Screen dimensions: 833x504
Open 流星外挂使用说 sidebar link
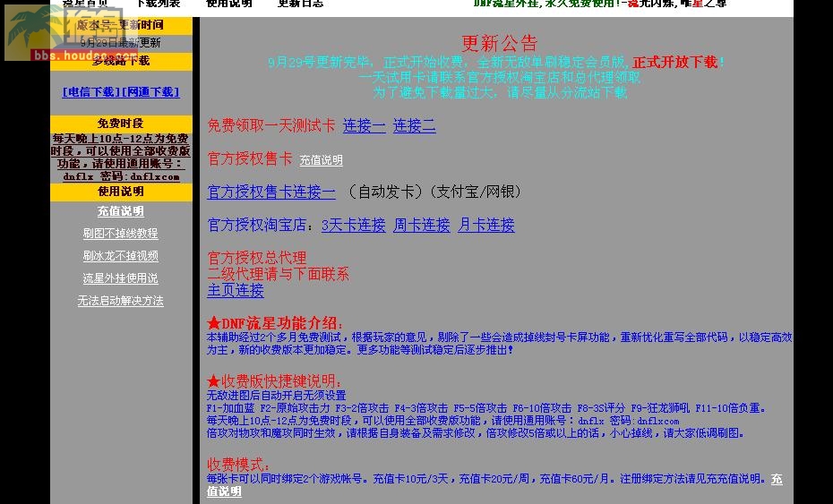tap(121, 278)
